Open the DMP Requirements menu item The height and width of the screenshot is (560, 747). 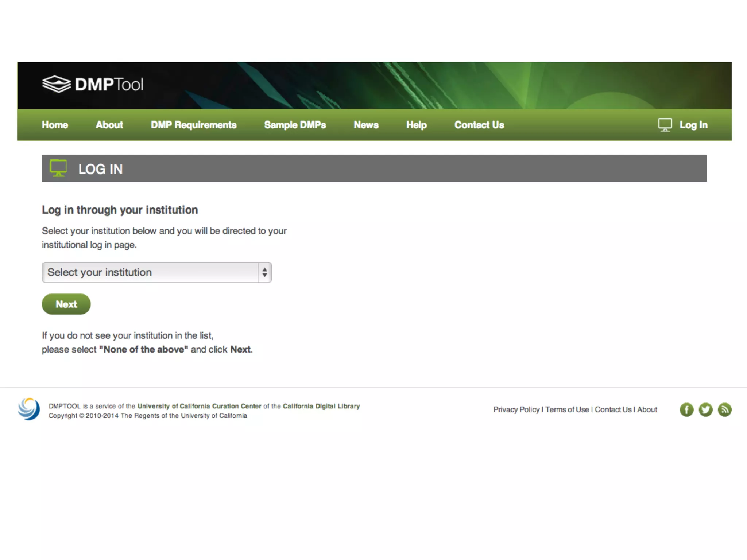coord(194,125)
